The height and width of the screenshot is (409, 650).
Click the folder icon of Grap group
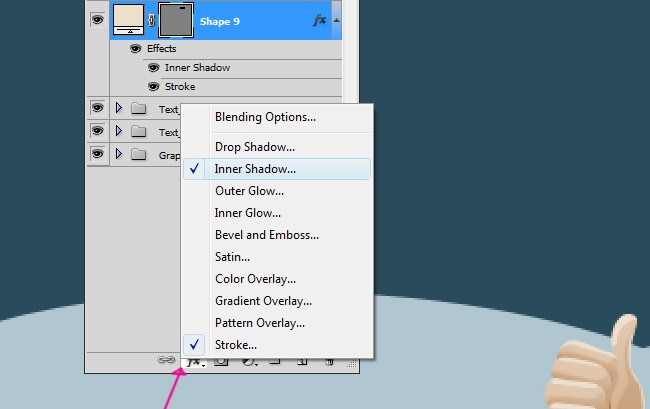(138, 155)
